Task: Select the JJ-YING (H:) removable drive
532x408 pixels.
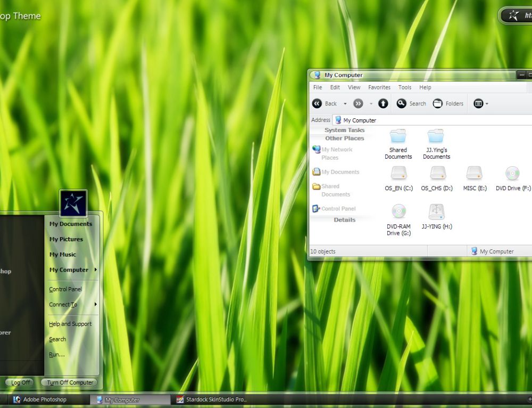Action: click(436, 212)
